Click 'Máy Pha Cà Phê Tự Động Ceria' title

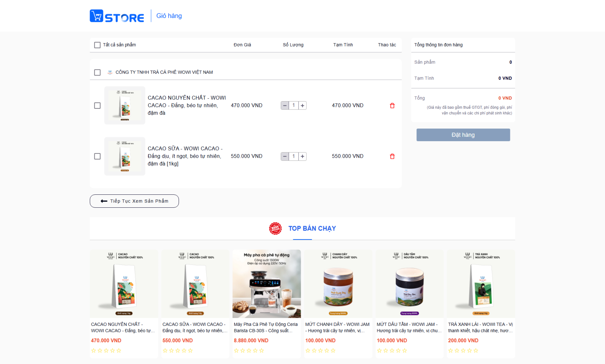[266, 327]
